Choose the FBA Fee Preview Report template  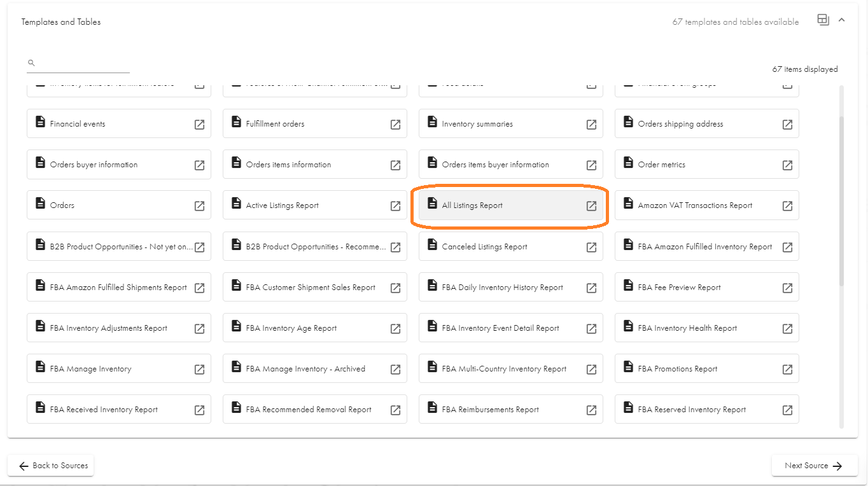pos(679,288)
